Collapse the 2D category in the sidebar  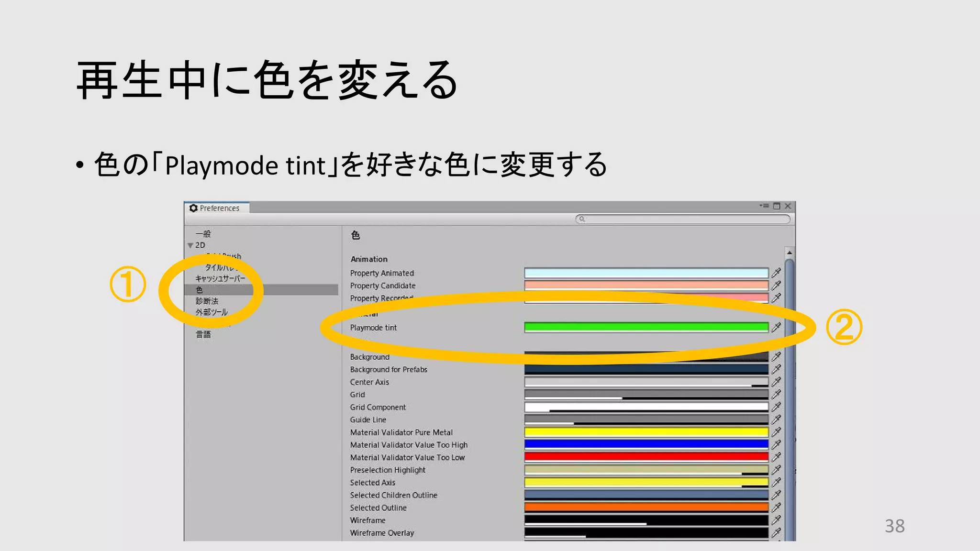[190, 245]
